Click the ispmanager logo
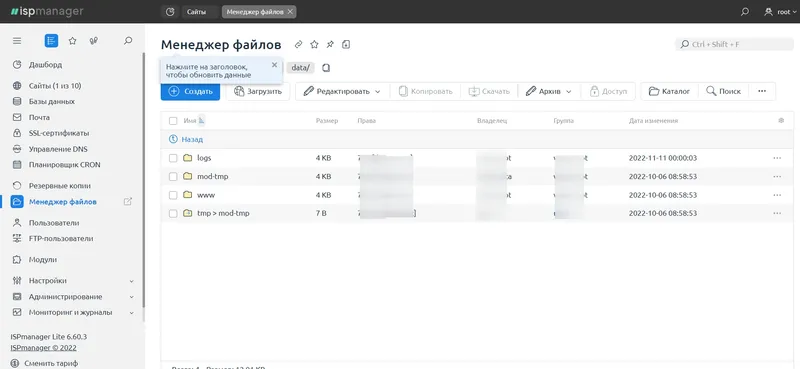 coord(47,12)
